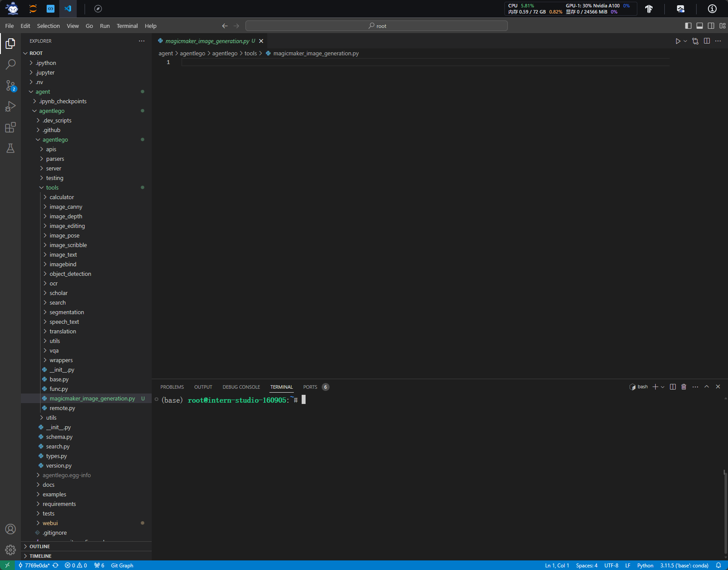This screenshot has width=728, height=570.
Task: Expand the TIMELINE section
Action: coord(86,556)
